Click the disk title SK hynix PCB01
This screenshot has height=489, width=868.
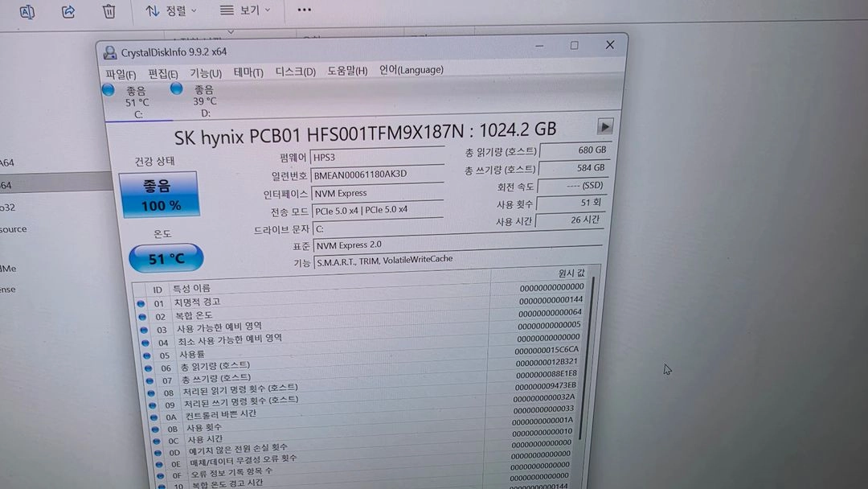(364, 133)
